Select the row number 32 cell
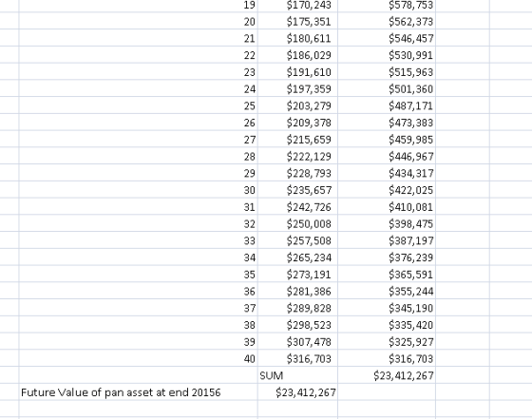Screen dimensions: 532x419 pos(139,223)
